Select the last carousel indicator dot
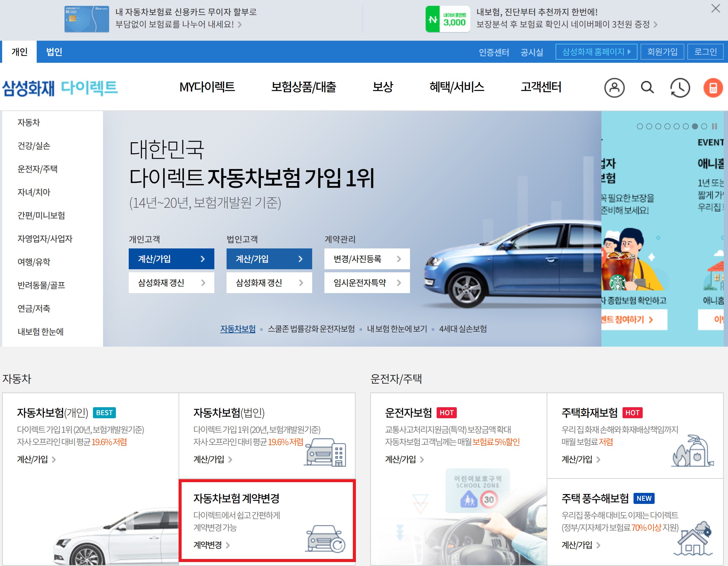728x566 pixels. coord(704,126)
